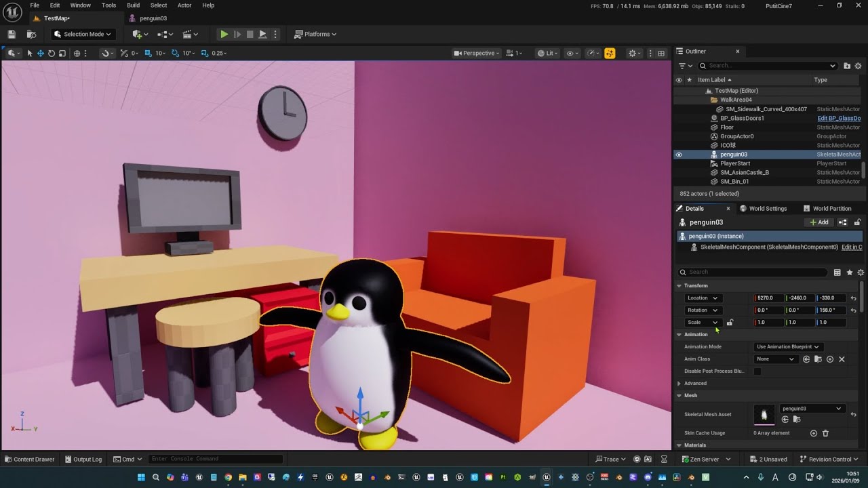
Task: Click the penguin03 skeletal mesh thumbnail
Action: [764, 415]
